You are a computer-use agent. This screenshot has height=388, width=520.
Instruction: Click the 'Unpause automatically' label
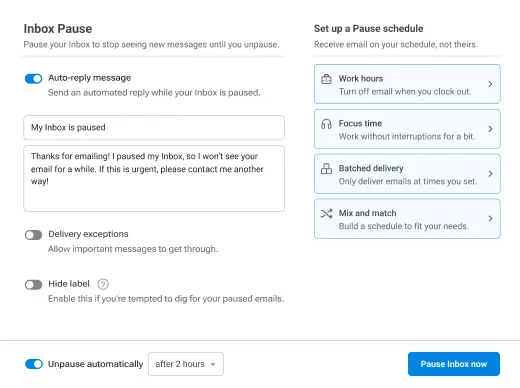(x=96, y=364)
